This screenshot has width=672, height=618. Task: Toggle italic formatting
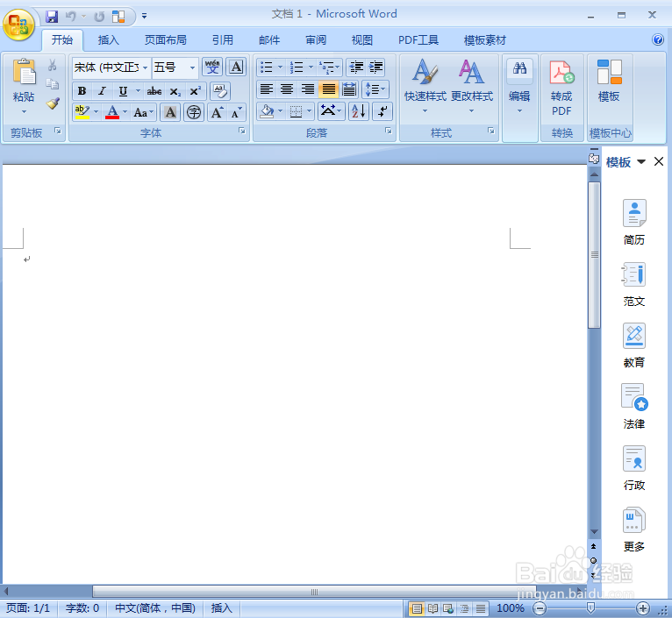(102, 91)
